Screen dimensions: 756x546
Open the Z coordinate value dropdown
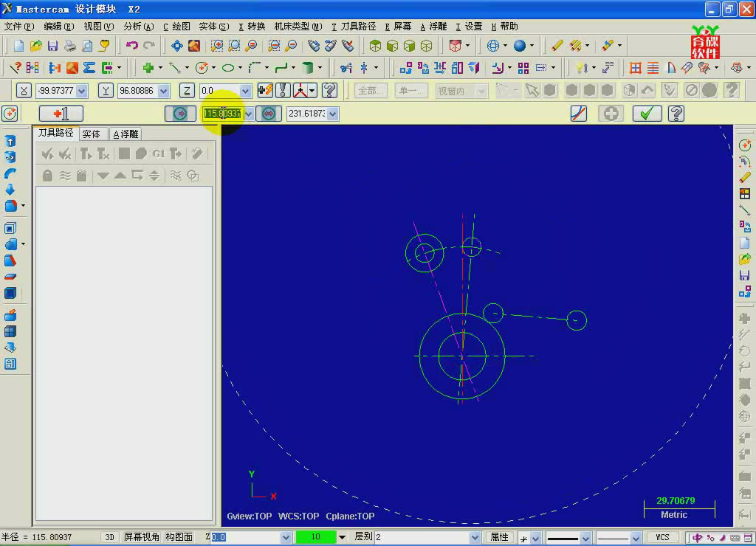[x=245, y=91]
